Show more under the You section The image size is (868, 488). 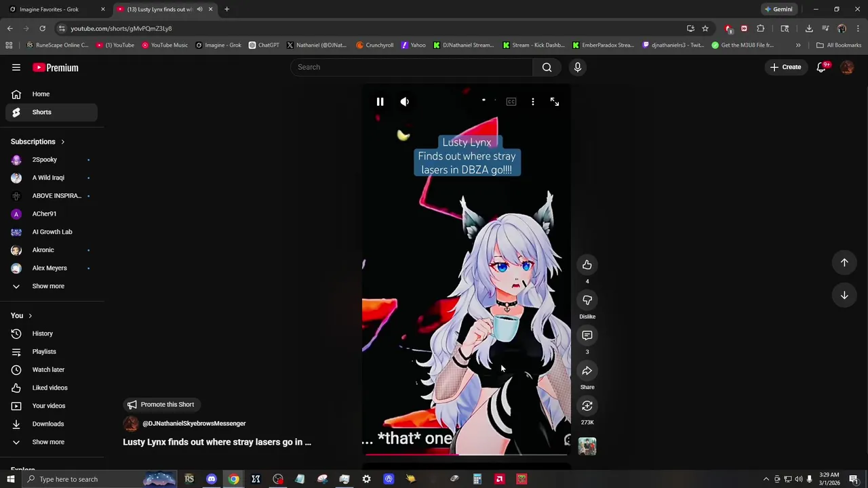[52, 442]
